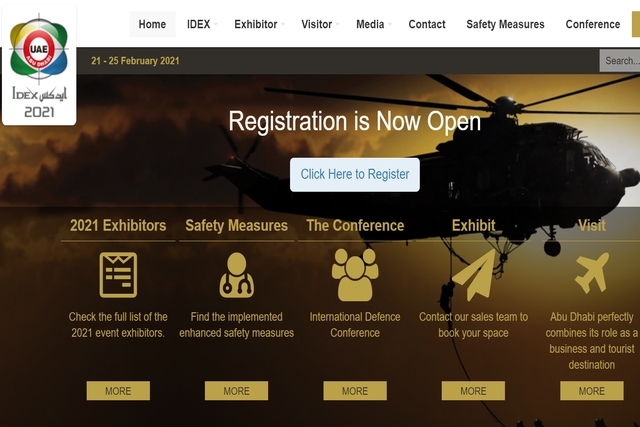The height and width of the screenshot is (427, 640).
Task: Open the Safety Measures section heading
Action: tap(237, 225)
